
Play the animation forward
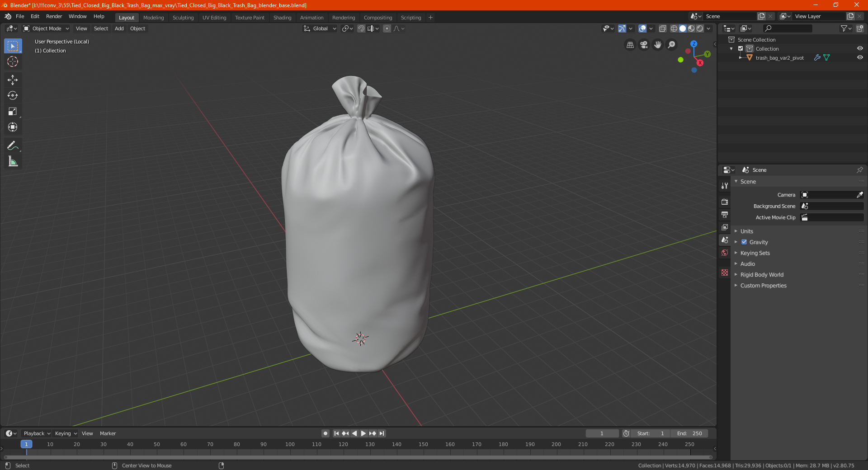[363, 433]
